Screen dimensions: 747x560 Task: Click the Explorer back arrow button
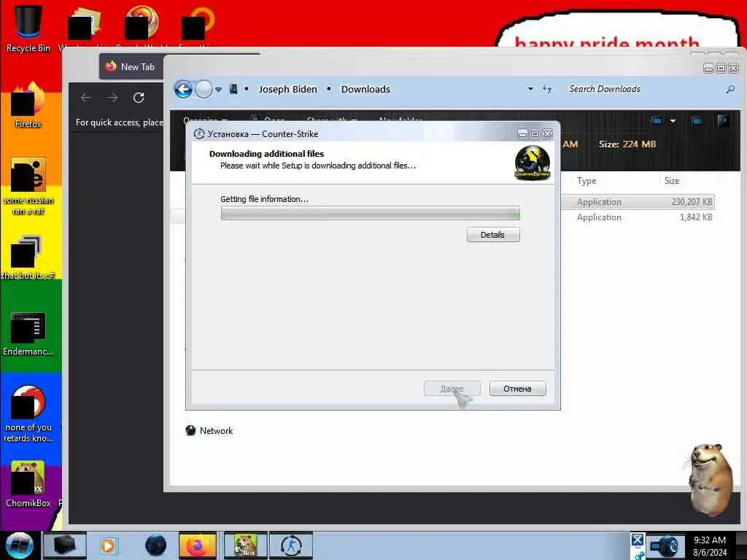183,89
